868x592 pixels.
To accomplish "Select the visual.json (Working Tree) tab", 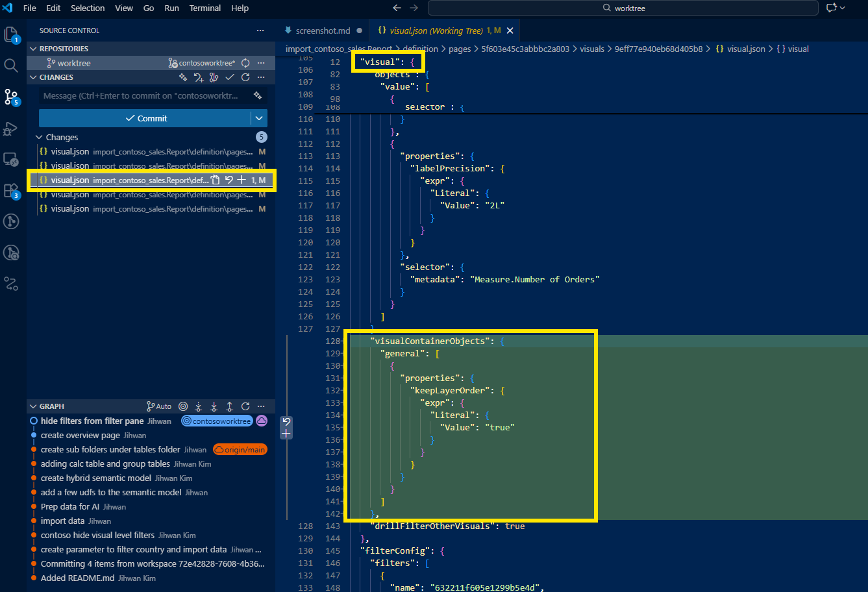I will [445, 31].
